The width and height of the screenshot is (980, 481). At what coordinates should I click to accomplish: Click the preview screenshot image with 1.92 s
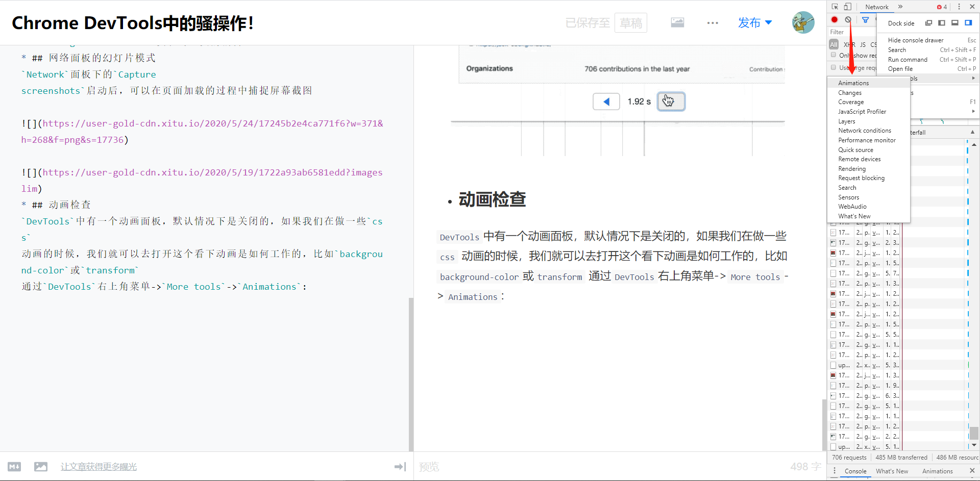tap(618, 101)
